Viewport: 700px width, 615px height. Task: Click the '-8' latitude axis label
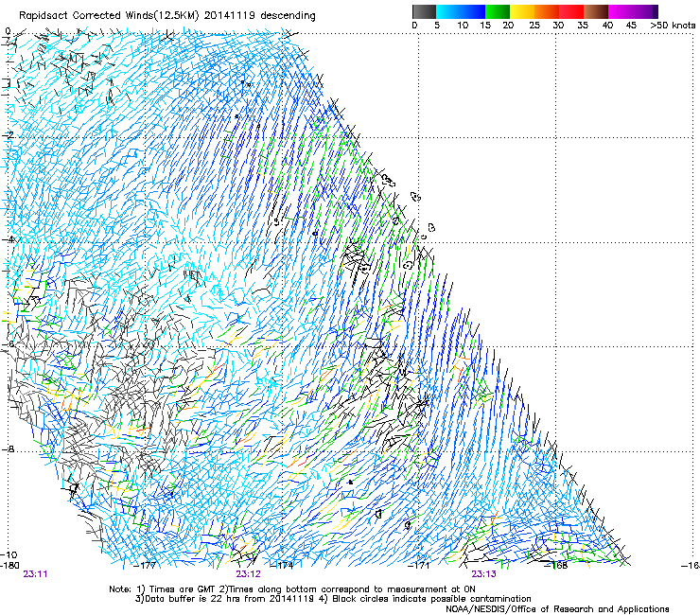pos(8,449)
